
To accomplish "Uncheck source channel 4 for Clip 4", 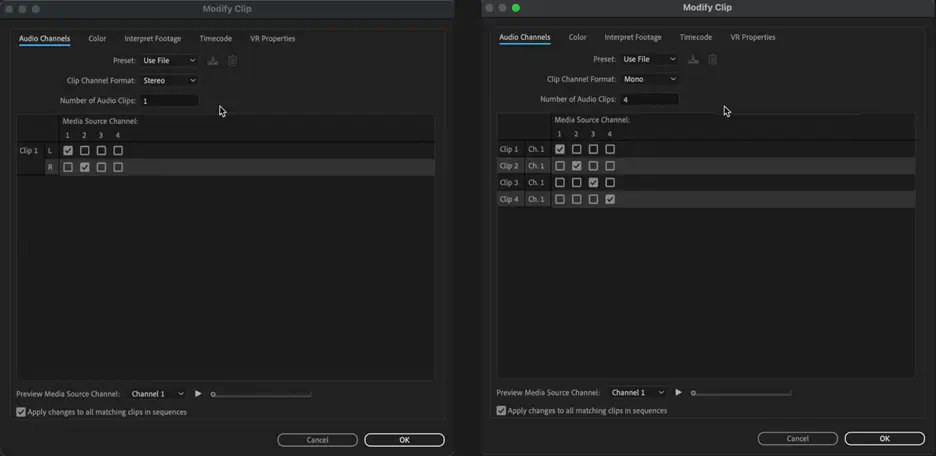I will (610, 200).
